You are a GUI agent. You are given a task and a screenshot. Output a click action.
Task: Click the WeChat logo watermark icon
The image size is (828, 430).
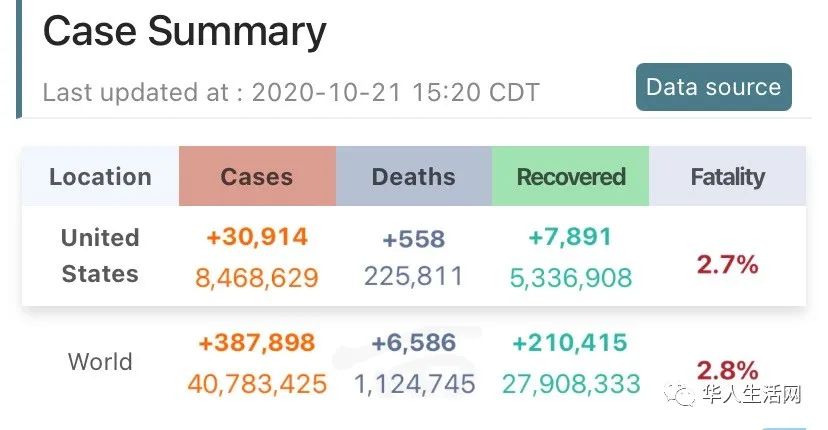tap(680, 395)
